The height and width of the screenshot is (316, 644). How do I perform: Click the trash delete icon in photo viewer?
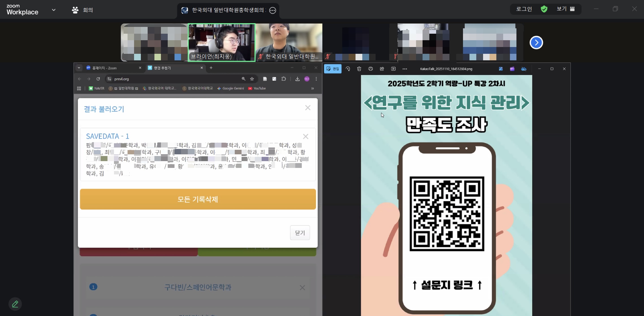coord(359,69)
